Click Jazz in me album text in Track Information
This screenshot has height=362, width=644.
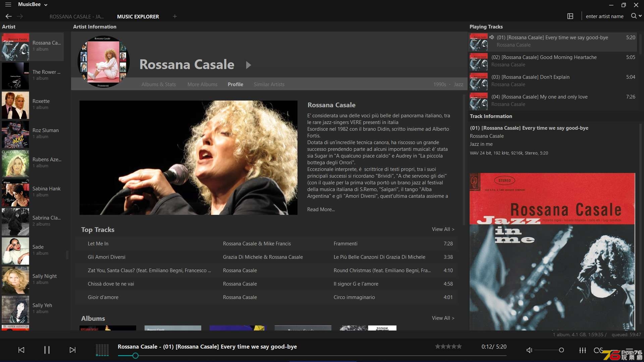click(x=481, y=144)
